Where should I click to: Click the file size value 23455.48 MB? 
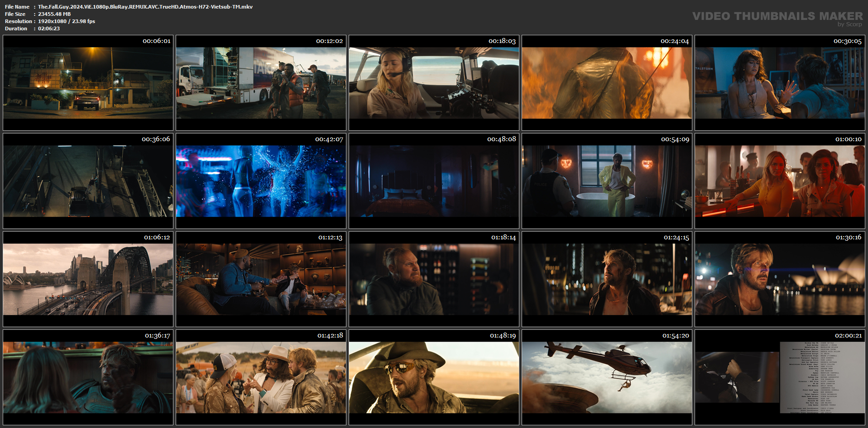point(54,14)
